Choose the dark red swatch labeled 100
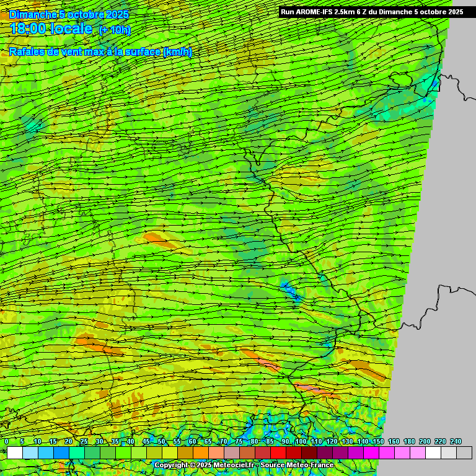Image resolution: width=476 pixels, height=476 pixels. pyautogui.click(x=309, y=453)
